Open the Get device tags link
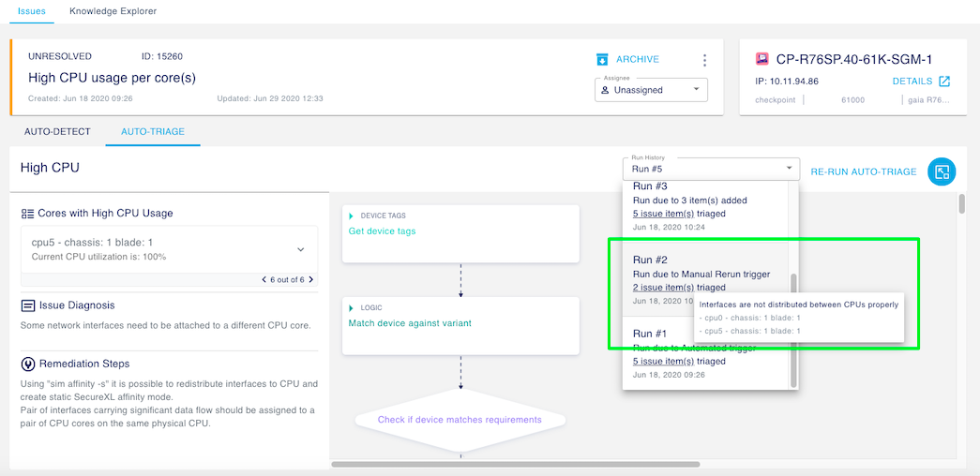Viewport: 980px width, 476px height. [382, 231]
